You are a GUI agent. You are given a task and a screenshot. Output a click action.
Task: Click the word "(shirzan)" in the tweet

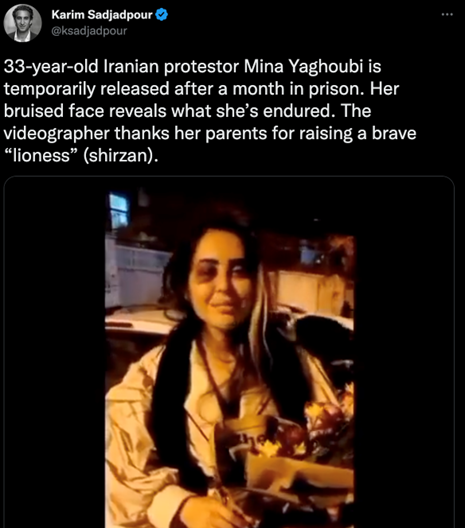tap(120, 156)
